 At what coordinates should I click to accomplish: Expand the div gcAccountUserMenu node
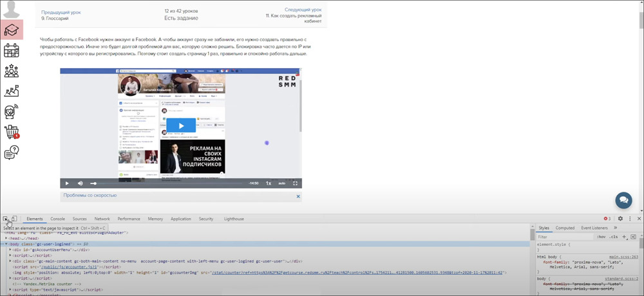pyautogui.click(x=10, y=250)
